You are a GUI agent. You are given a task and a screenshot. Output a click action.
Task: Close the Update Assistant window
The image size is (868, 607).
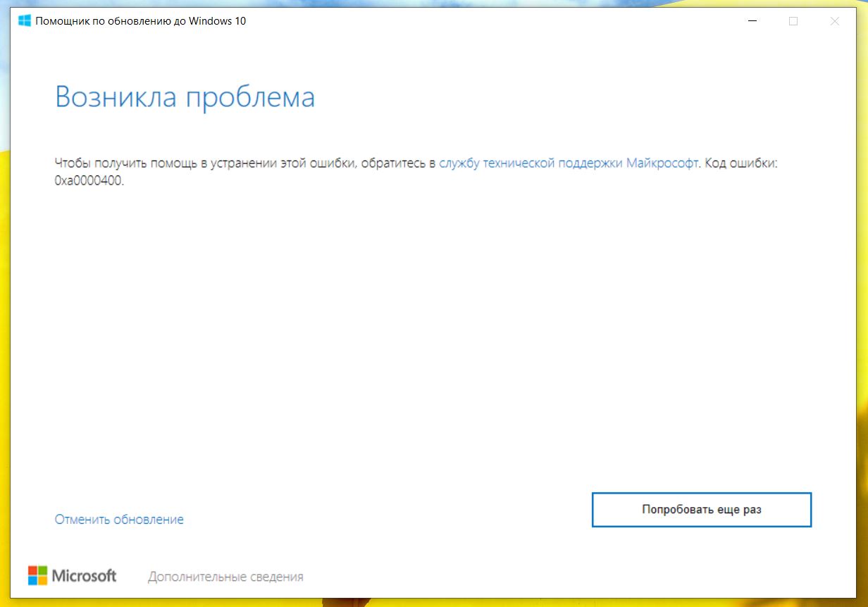[834, 21]
